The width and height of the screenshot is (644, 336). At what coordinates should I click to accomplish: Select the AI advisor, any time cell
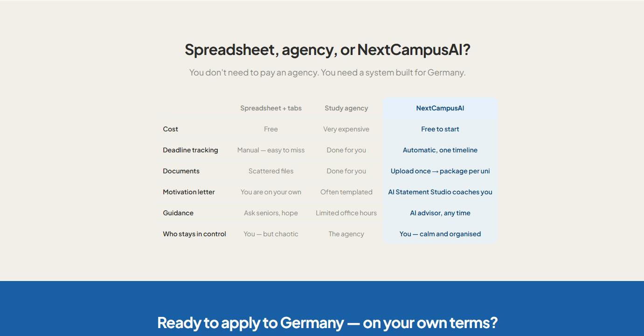(440, 213)
